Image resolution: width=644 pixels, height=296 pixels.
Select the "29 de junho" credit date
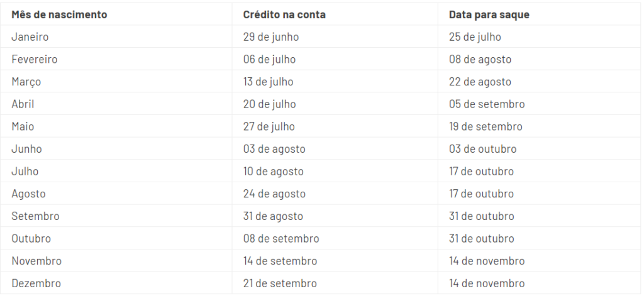coord(270,37)
